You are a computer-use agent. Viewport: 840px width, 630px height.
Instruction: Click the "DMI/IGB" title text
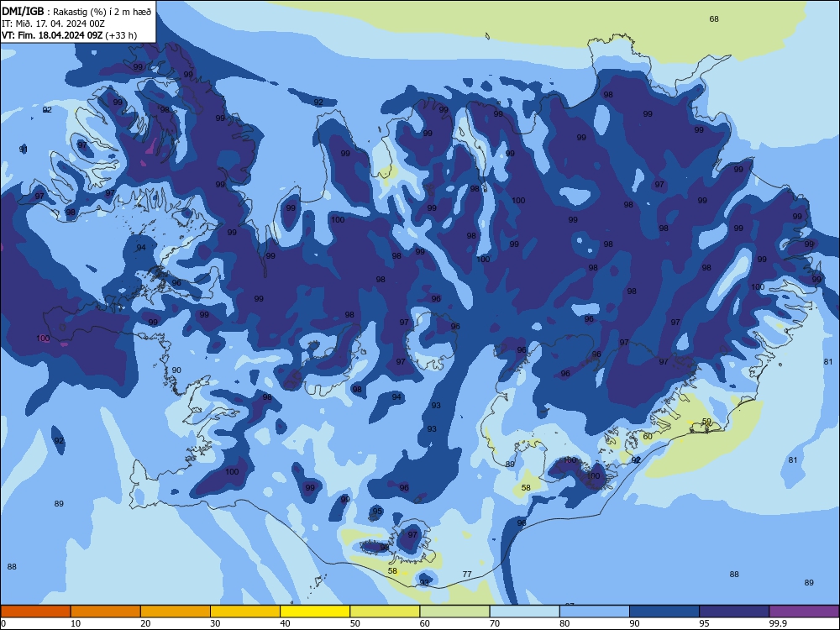coord(23,12)
